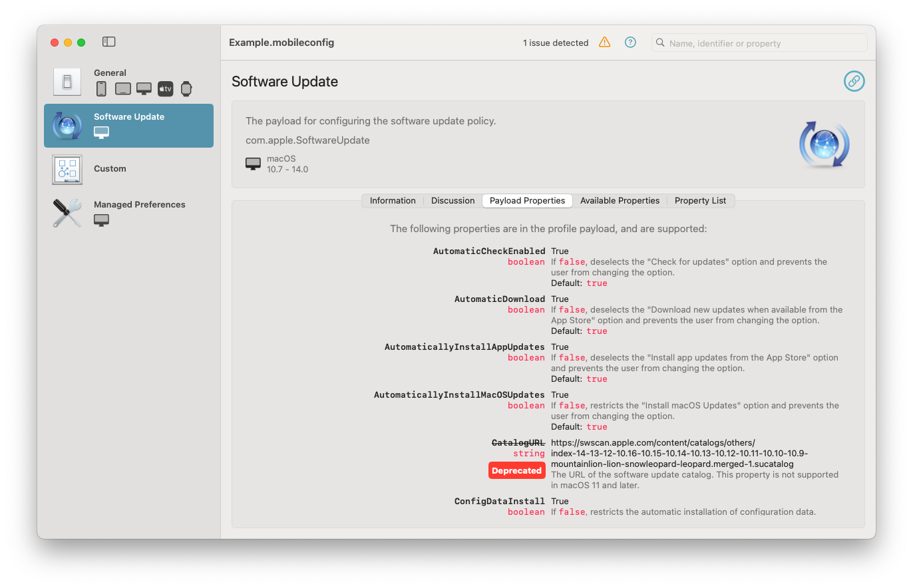Screen dimensions: 913x588
Task: Select Software Update in the sidebar
Action: [128, 126]
